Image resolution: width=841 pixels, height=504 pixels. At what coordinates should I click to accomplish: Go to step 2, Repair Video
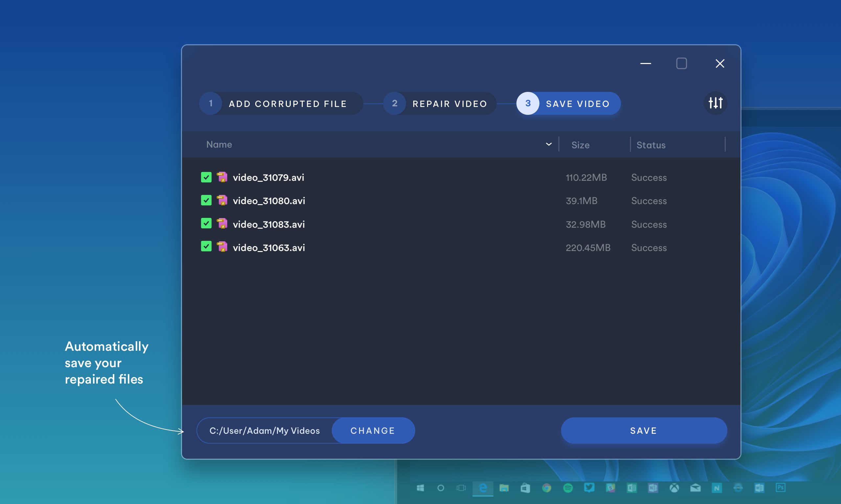[x=440, y=104]
